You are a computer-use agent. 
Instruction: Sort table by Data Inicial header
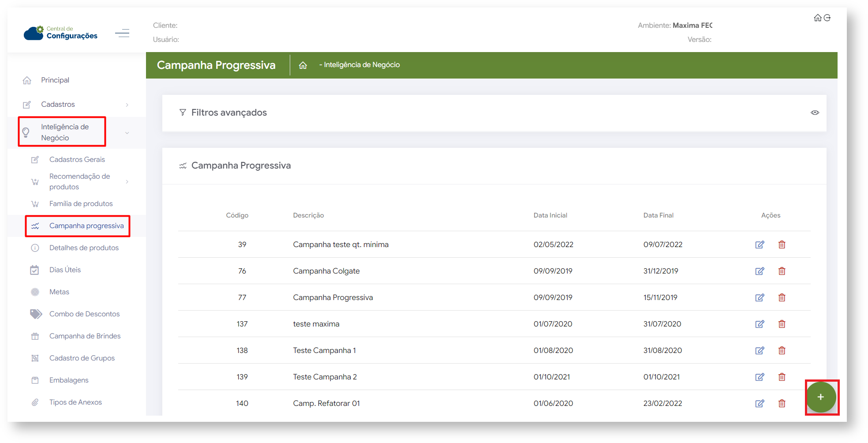click(550, 215)
